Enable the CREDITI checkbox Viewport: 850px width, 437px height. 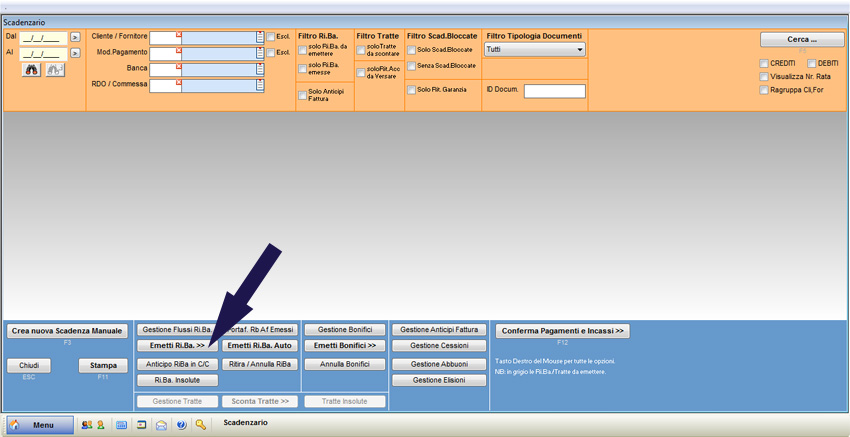click(x=764, y=63)
